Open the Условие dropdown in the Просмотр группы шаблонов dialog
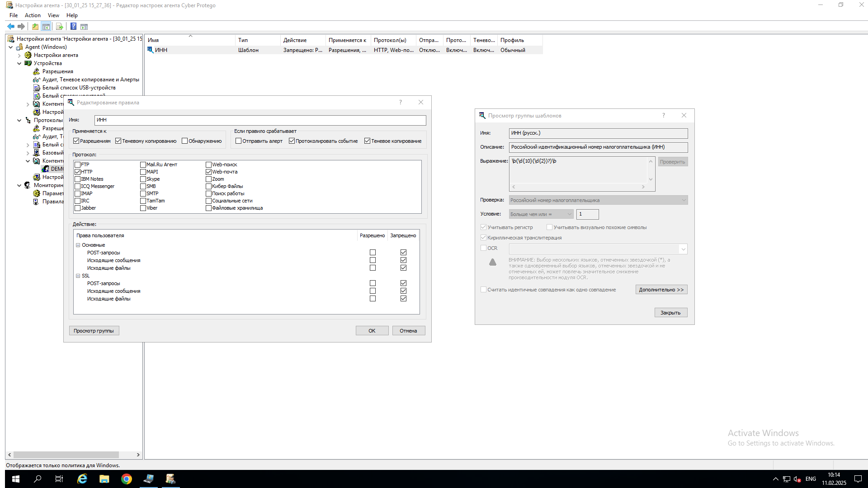Viewport: 868px width, 488px height. click(x=541, y=214)
